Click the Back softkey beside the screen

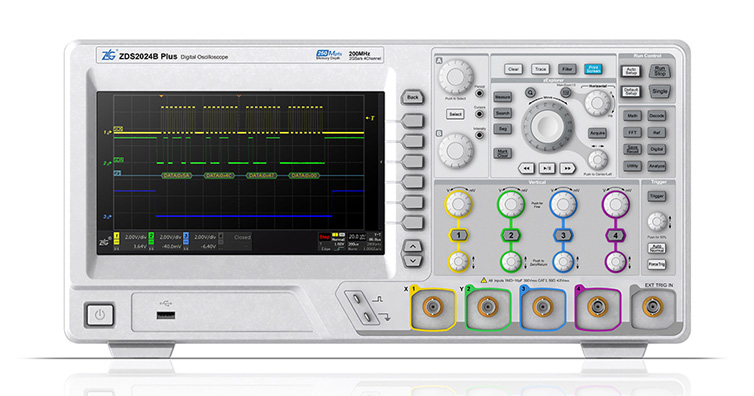coord(413,97)
